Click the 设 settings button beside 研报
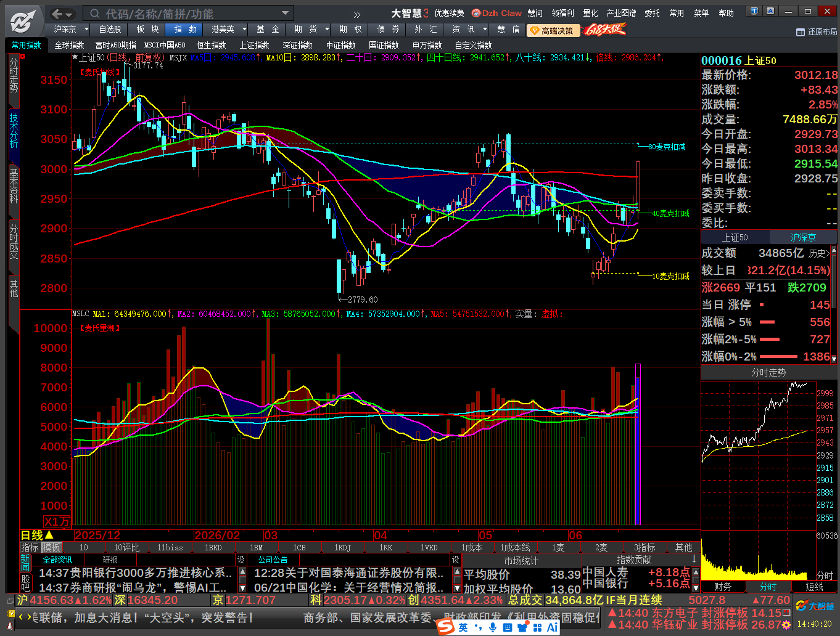The width and height of the screenshot is (840, 636). coord(241,560)
